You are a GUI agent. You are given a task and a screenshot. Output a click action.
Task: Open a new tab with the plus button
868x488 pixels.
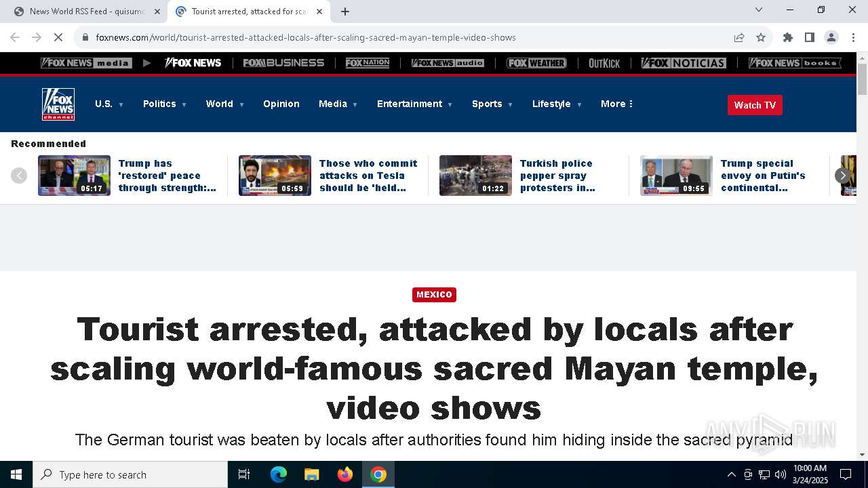click(x=345, y=12)
